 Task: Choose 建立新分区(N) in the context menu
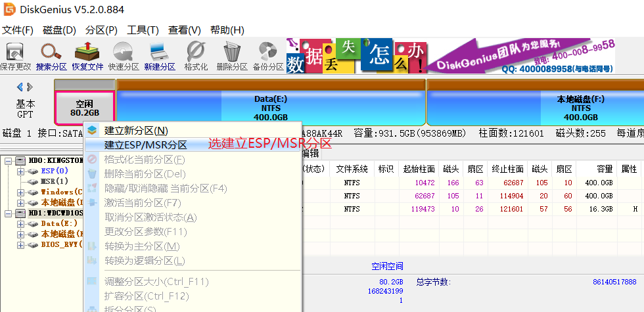[x=193, y=131]
